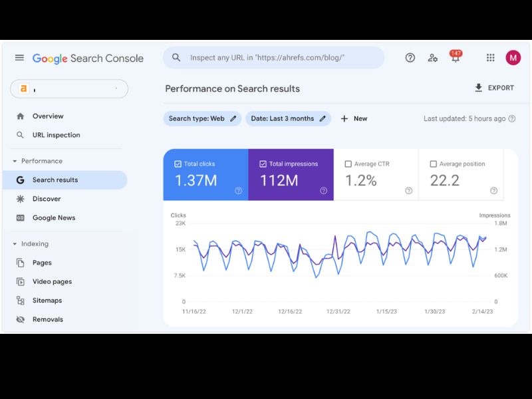
Task: Click the export download arrow icon
Action: pos(478,88)
